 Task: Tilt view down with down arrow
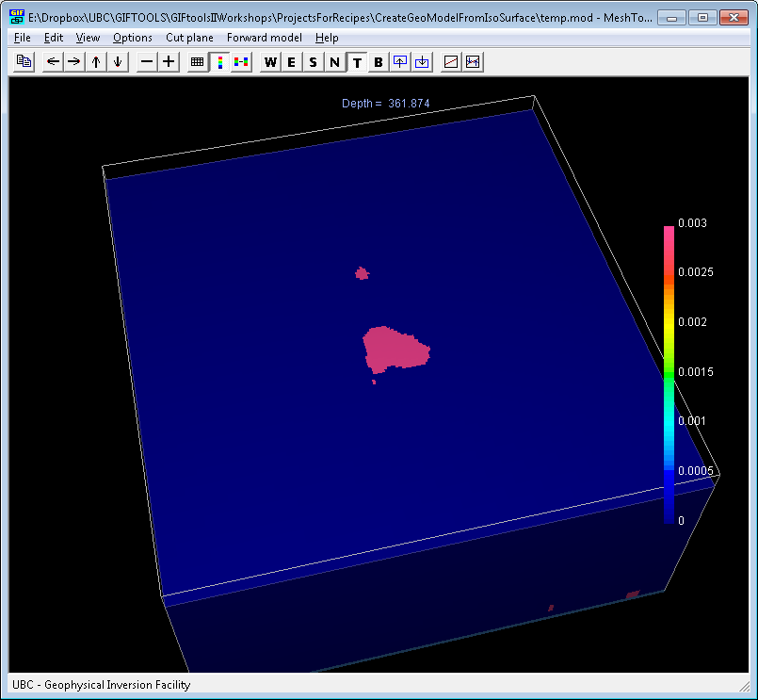point(118,62)
